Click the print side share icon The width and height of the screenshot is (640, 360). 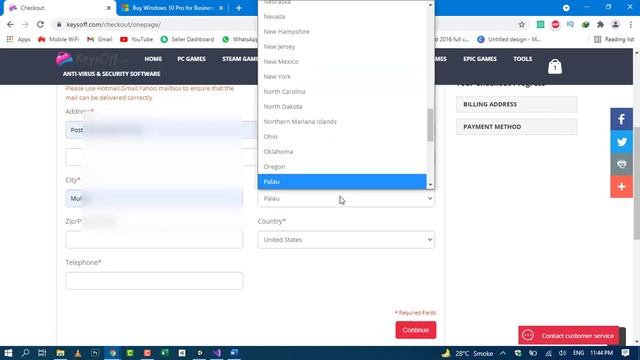click(621, 164)
